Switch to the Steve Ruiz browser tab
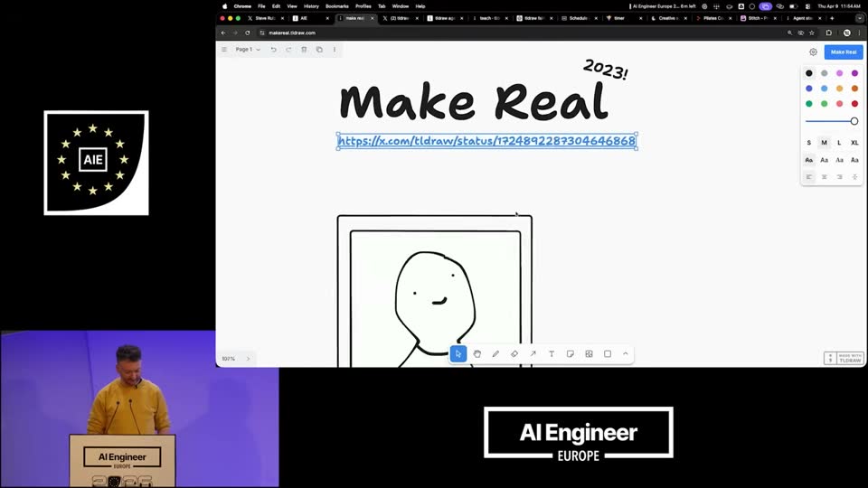 265,18
